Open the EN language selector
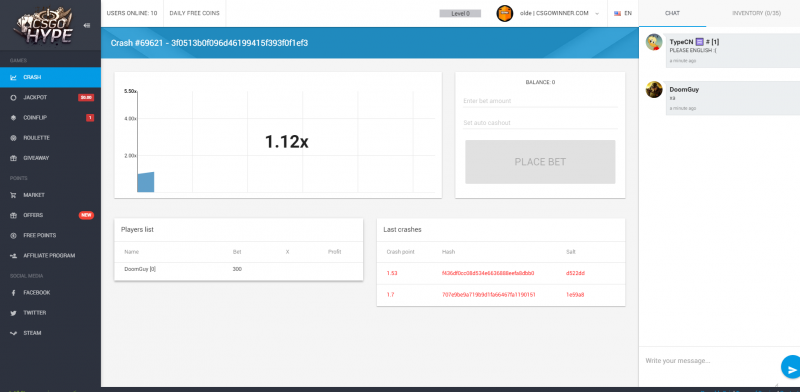800x392 pixels. point(623,13)
